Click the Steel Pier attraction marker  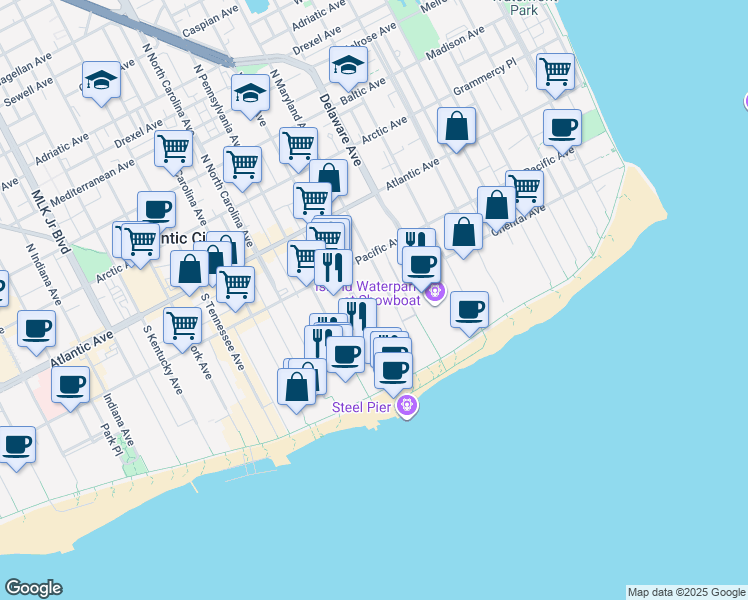pyautogui.click(x=406, y=405)
